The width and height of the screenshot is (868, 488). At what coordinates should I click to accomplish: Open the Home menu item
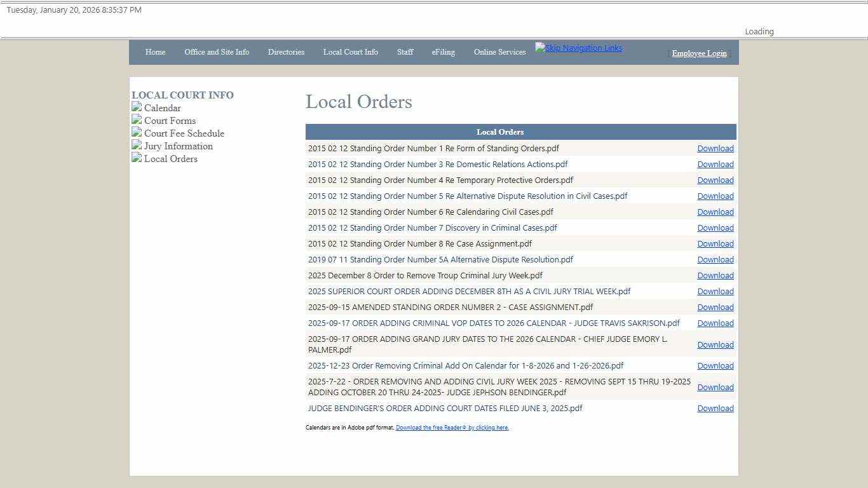[x=155, y=52]
